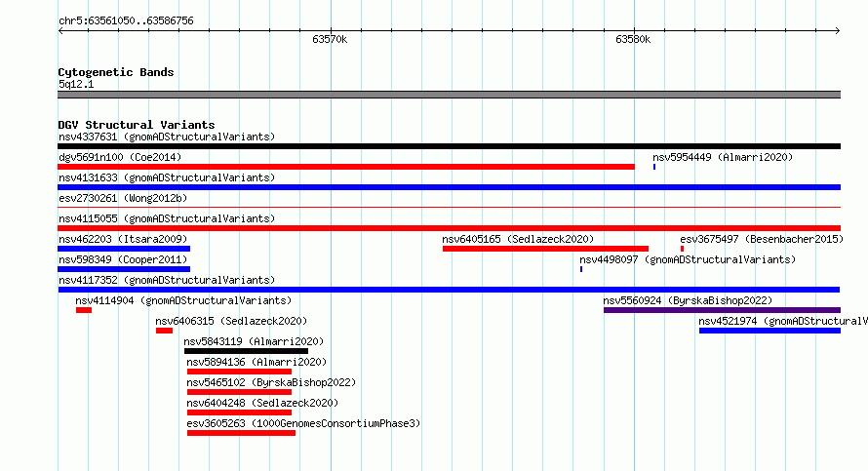Click the red dgv5691n100 variant bar
The image size is (868, 471).
(x=346, y=167)
